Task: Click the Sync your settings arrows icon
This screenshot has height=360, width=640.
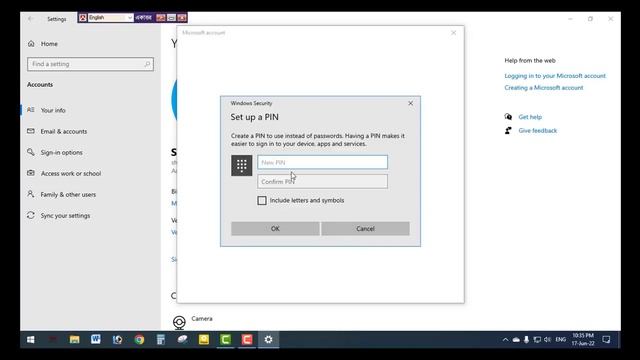Action: point(31,215)
